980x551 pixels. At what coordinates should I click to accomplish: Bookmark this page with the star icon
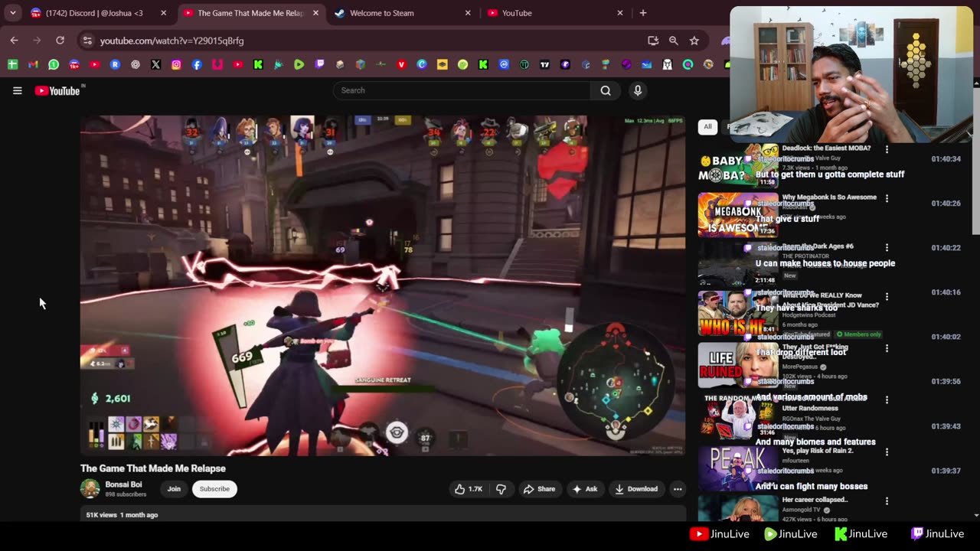[694, 41]
